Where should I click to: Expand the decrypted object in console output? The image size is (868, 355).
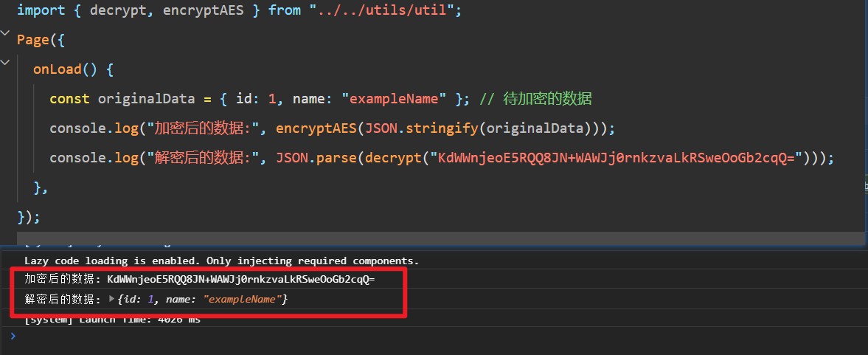tap(112, 300)
